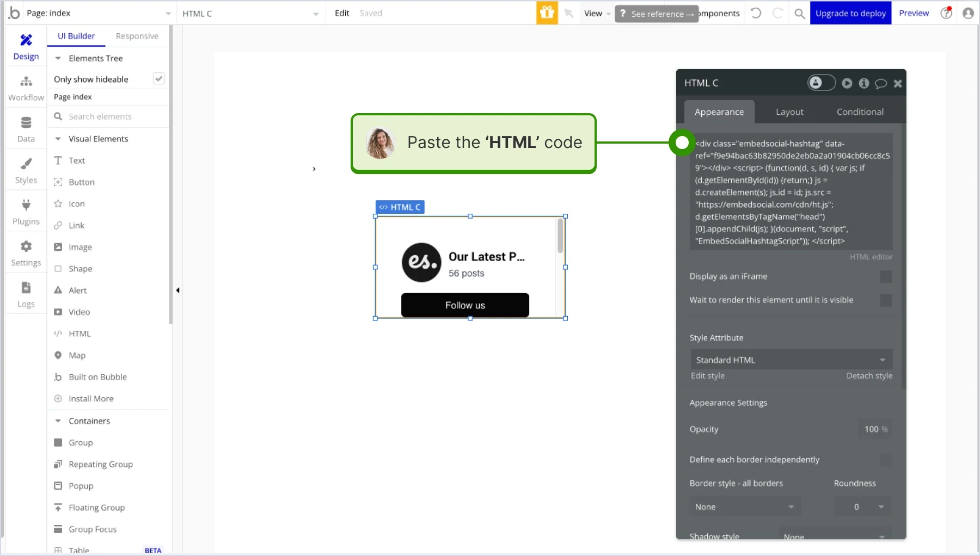Click the info icon in HTML C panel
Viewport: 980px width, 556px height.
(x=864, y=83)
